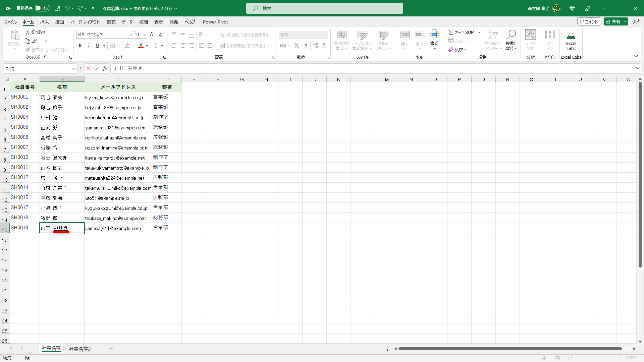Open Insert Function fx dialog
The width and height of the screenshot is (644, 362).
pyautogui.click(x=105, y=69)
